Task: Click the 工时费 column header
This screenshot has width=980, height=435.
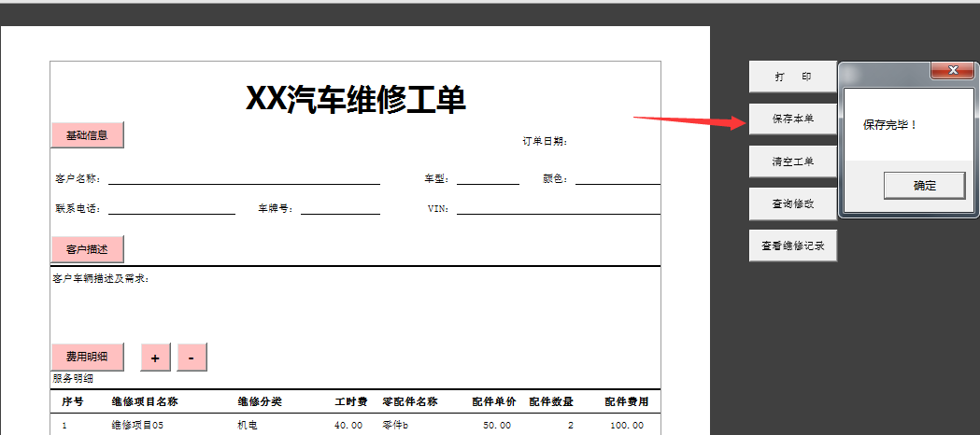Action: click(351, 401)
